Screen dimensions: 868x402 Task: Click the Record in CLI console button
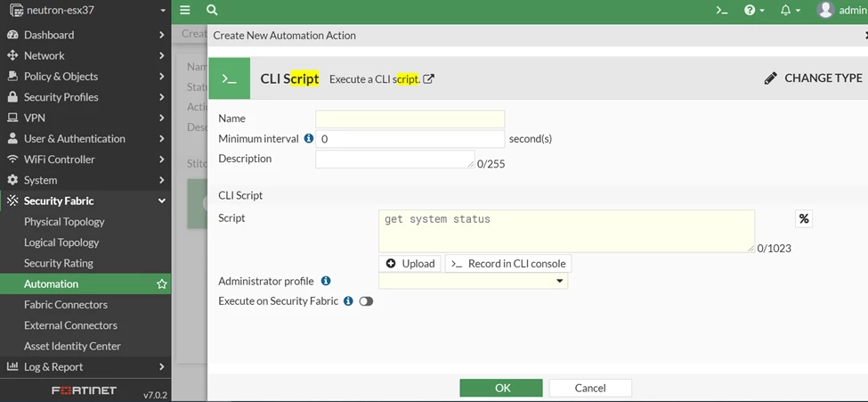[508, 263]
